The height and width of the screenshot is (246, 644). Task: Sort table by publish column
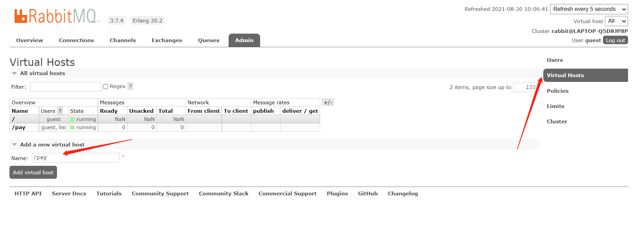point(263,111)
